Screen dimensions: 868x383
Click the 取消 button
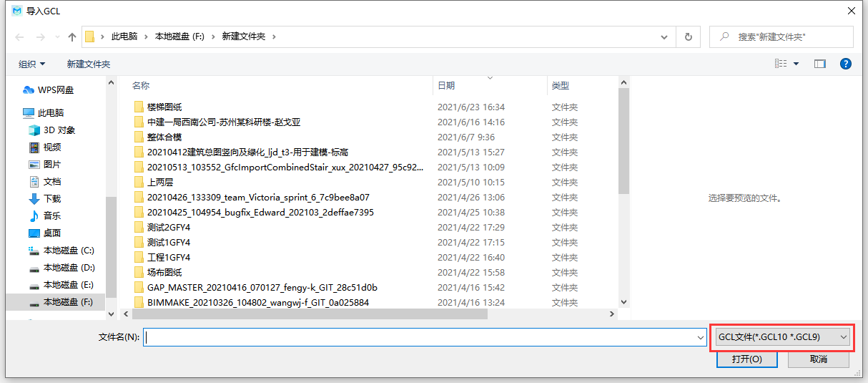click(x=819, y=359)
